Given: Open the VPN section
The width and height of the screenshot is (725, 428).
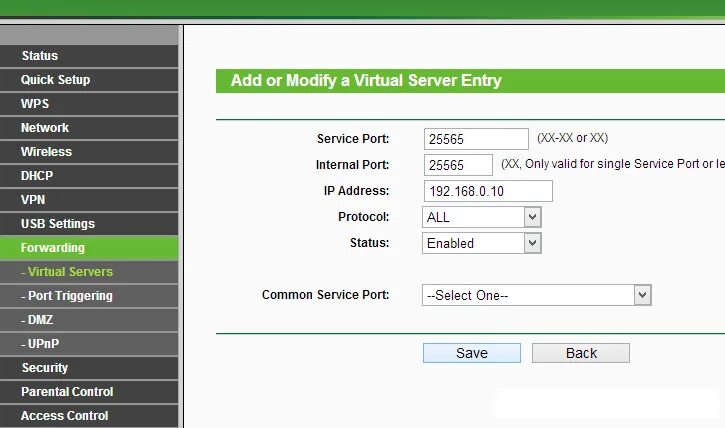Looking at the screenshot, I should click(x=89, y=200).
